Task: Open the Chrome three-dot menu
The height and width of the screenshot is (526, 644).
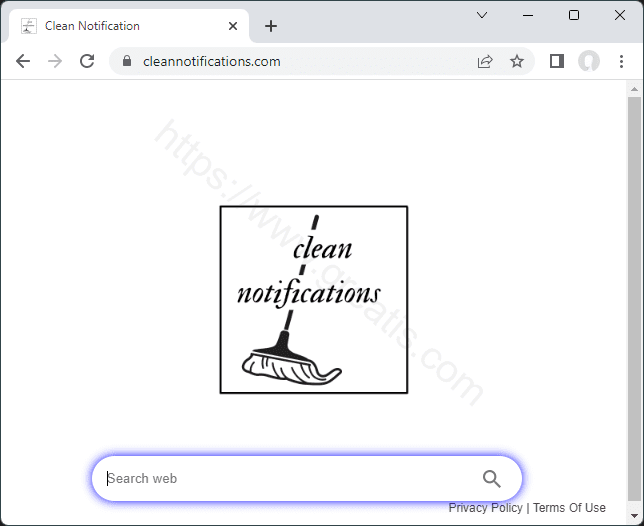Action: [x=621, y=61]
